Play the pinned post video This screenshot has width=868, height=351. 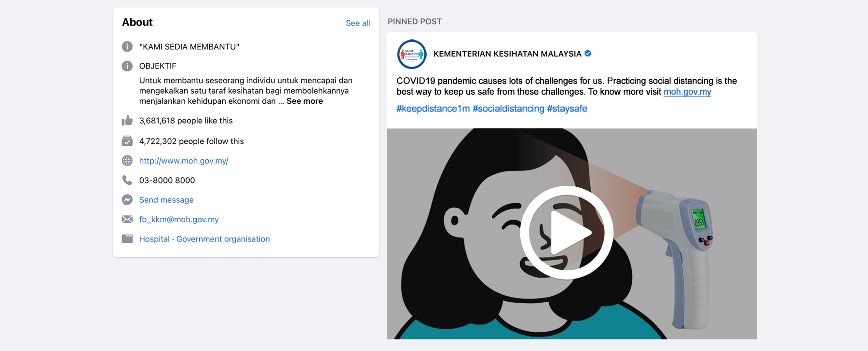coord(567,233)
